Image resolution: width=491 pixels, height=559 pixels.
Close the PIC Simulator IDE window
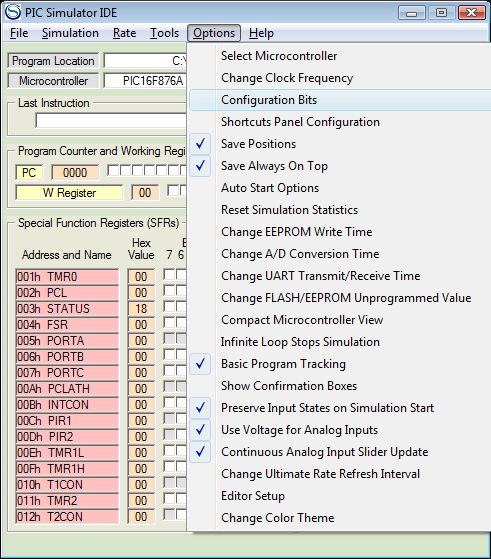coord(472,13)
